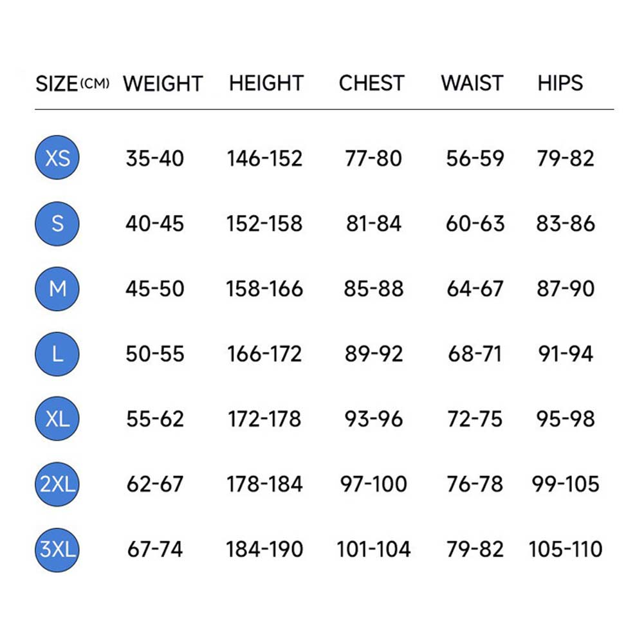Viewport: 644px width, 644px height.
Task: Click the HEIGHT column header
Action: [x=266, y=84]
